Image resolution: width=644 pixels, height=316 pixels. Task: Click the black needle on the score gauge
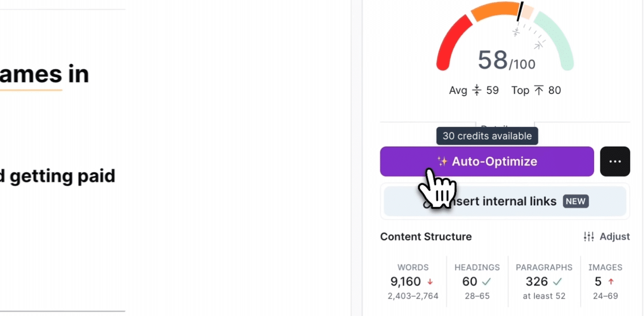pyautogui.click(x=520, y=12)
